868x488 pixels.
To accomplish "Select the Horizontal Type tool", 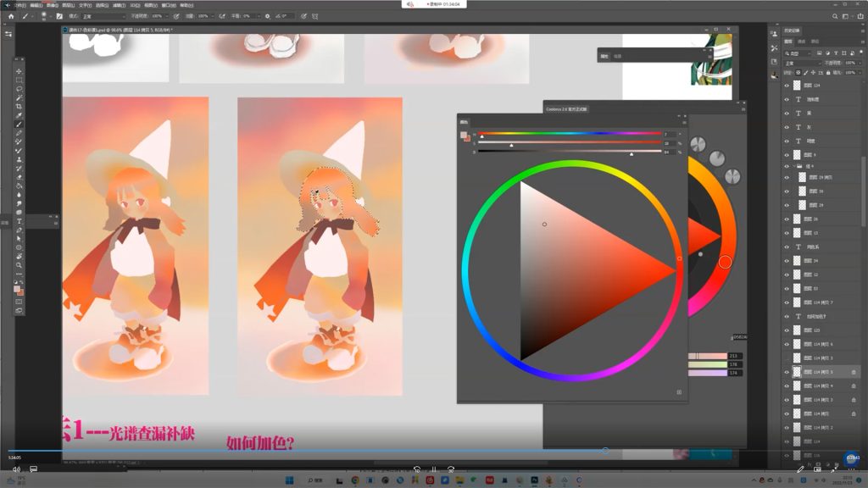I will click(19, 221).
